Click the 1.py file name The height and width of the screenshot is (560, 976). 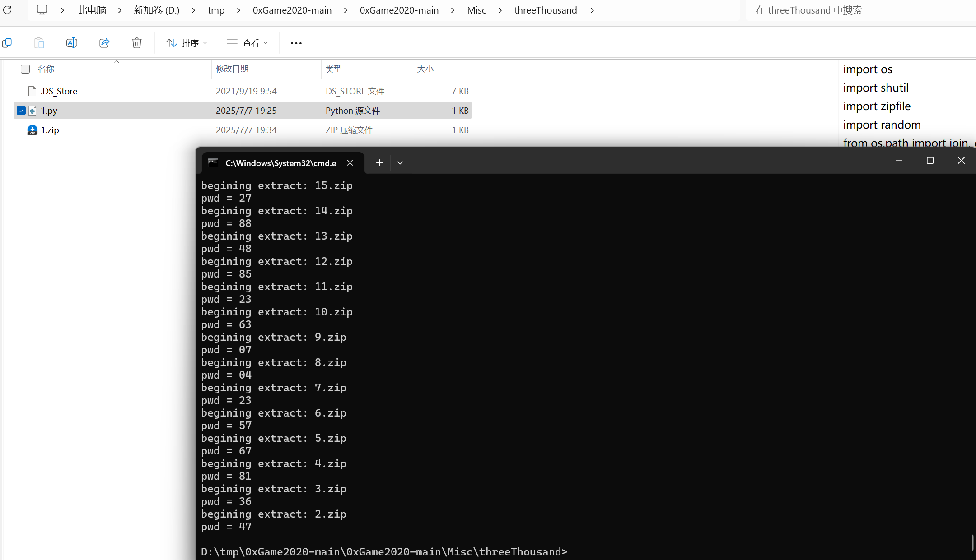tap(49, 111)
